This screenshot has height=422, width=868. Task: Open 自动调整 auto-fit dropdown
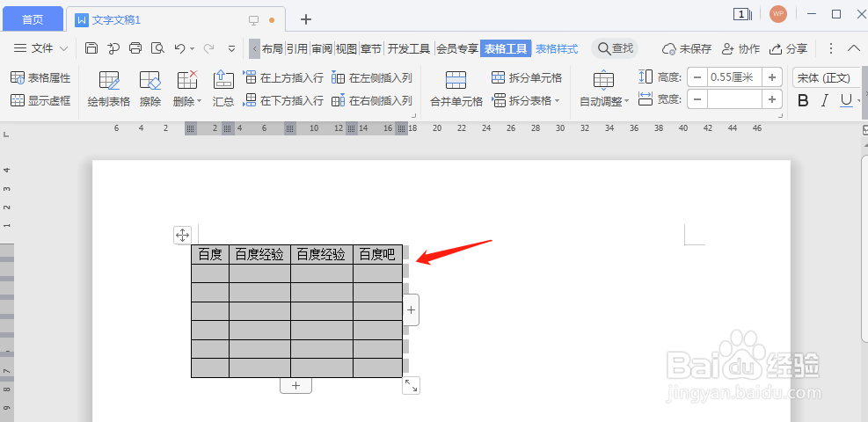tap(604, 89)
